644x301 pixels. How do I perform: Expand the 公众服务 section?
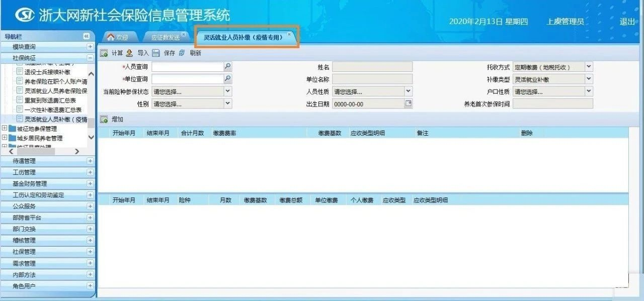[x=90, y=206]
